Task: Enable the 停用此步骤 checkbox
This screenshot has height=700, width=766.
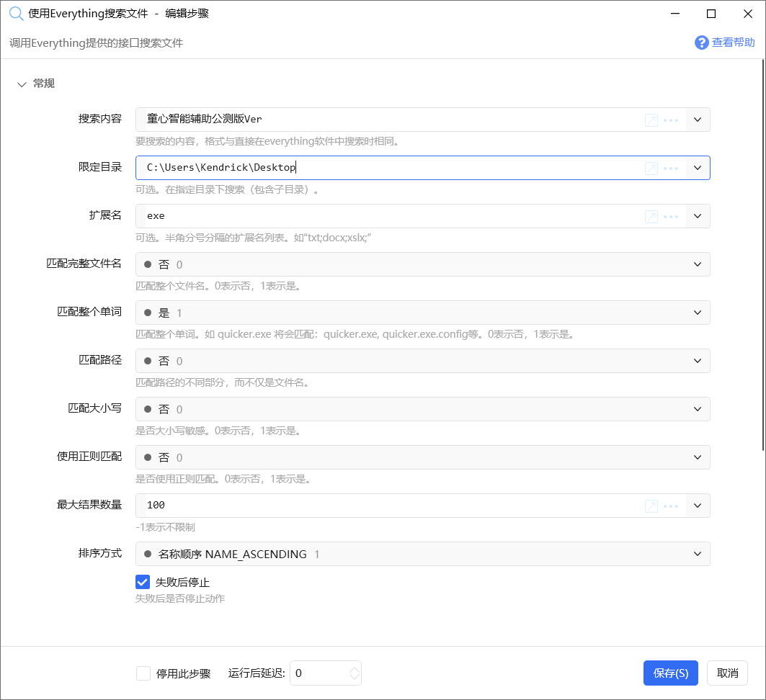Action: (x=143, y=673)
